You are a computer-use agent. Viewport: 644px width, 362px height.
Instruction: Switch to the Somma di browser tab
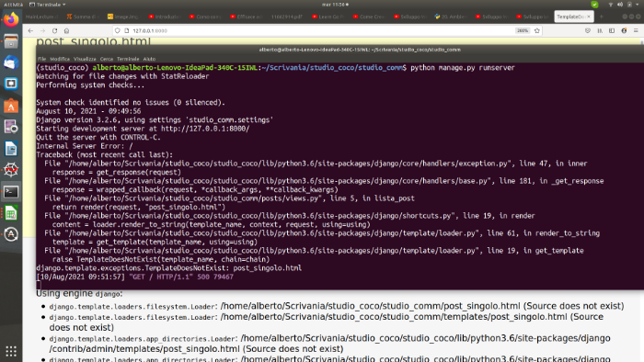82,17
